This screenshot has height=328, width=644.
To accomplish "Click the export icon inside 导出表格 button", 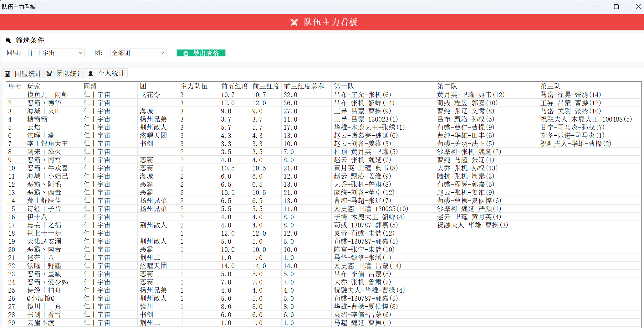I will [186, 53].
